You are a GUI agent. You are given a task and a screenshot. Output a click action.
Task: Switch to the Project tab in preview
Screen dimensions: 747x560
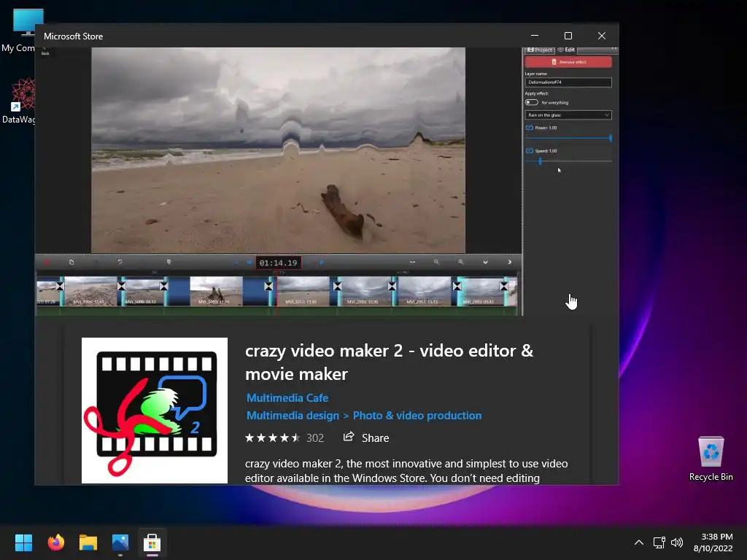(x=540, y=50)
